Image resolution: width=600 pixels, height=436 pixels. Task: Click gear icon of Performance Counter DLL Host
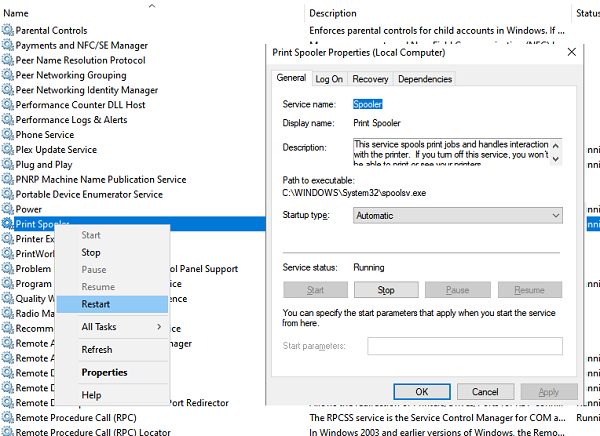[7, 105]
